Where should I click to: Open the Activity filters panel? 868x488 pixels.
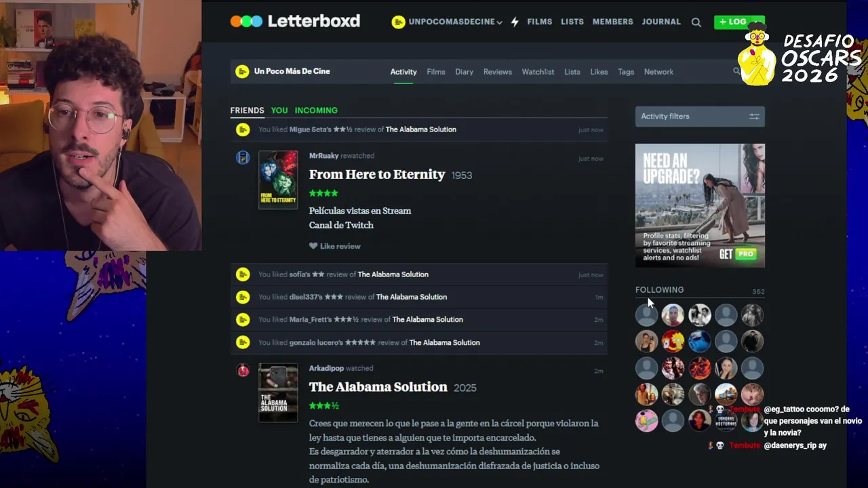point(700,117)
